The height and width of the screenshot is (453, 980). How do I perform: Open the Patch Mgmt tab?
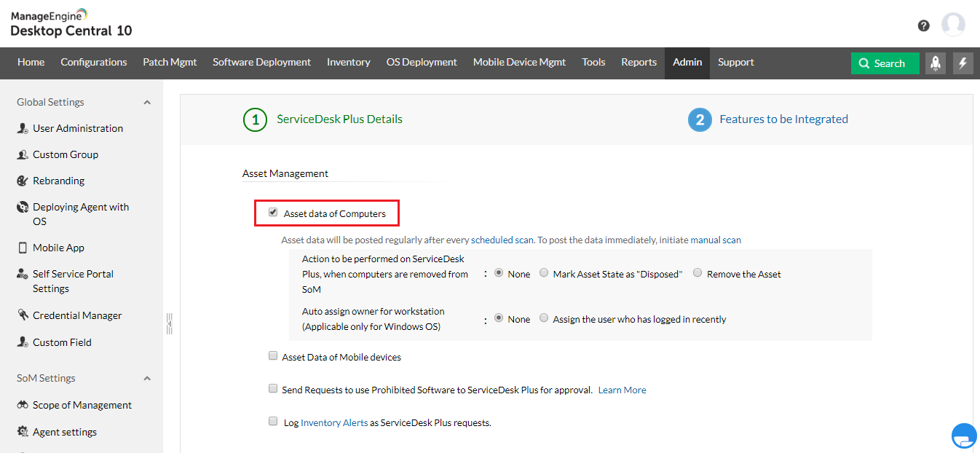point(170,63)
